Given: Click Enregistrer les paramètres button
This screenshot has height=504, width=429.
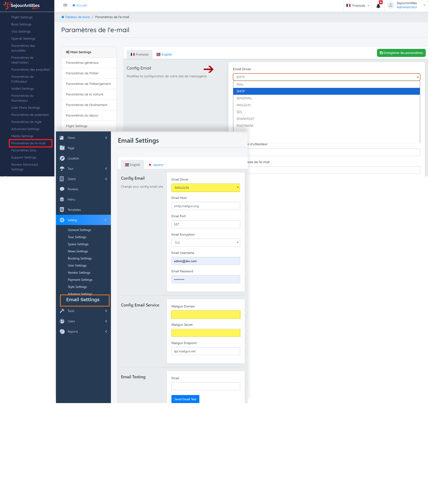Looking at the screenshot, I should click(x=401, y=53).
